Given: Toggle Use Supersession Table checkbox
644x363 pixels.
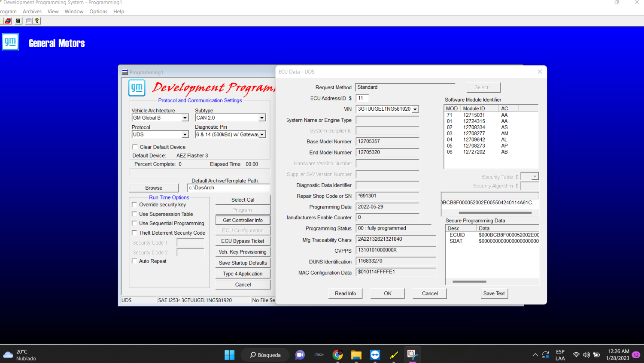Looking at the screenshot, I should [x=134, y=214].
